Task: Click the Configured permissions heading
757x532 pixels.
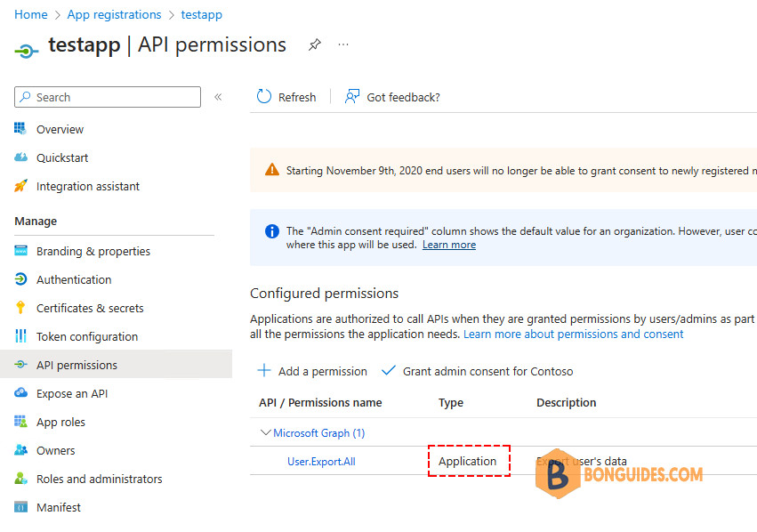Action: click(x=324, y=294)
